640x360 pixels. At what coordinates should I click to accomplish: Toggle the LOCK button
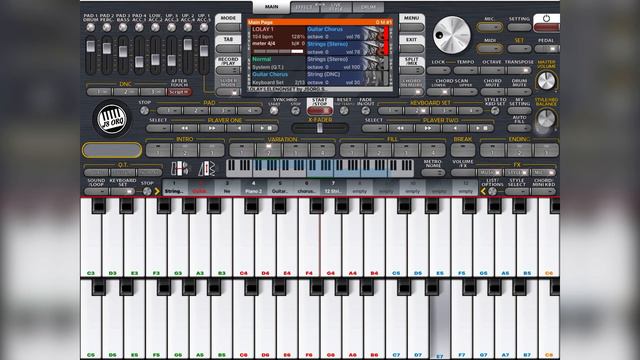438,70
